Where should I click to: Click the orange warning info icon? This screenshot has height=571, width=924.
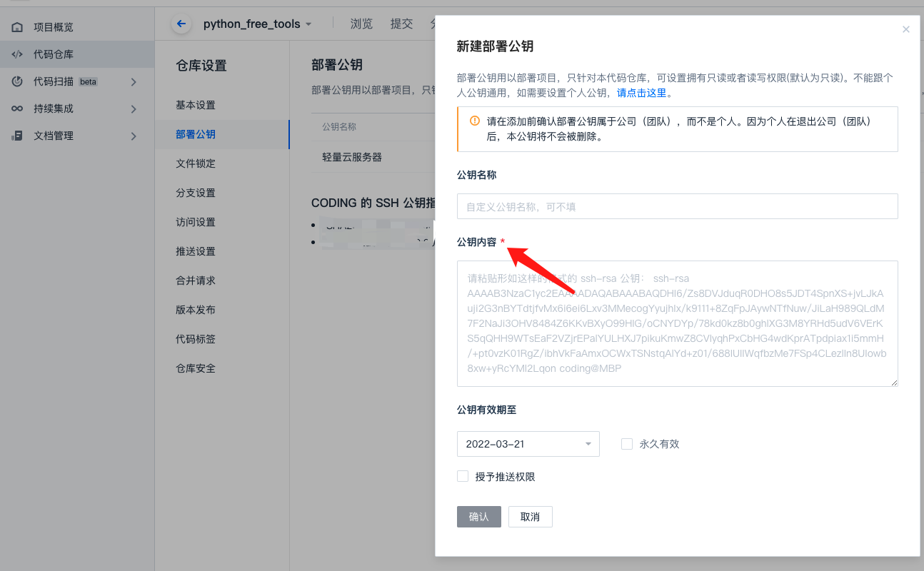pyautogui.click(x=475, y=121)
